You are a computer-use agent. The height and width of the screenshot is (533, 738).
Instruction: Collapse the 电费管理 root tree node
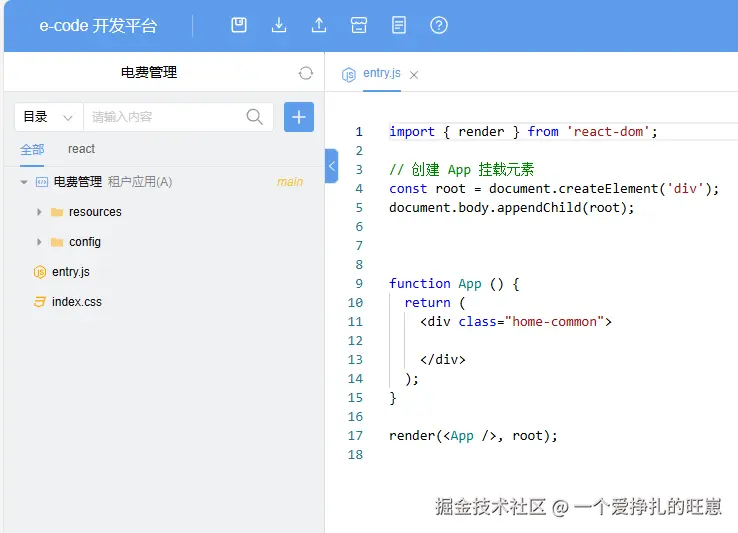pyautogui.click(x=24, y=182)
